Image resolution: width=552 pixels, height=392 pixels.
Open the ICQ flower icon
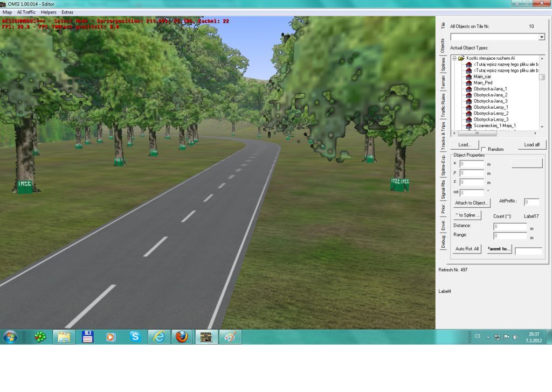tap(40, 337)
